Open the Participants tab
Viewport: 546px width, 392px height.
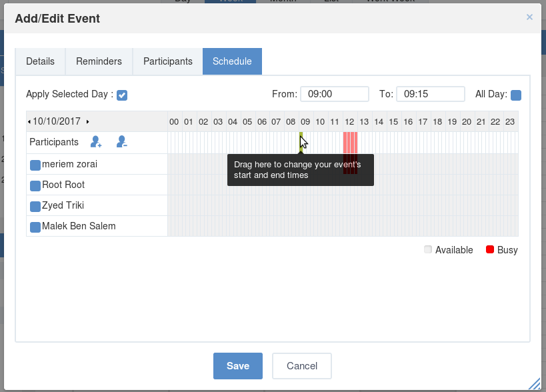click(x=168, y=61)
